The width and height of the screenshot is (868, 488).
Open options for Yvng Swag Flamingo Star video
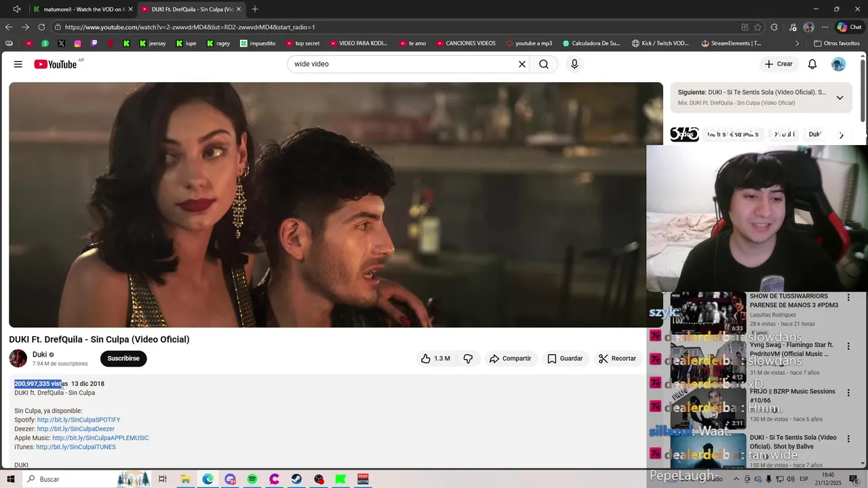click(x=848, y=346)
